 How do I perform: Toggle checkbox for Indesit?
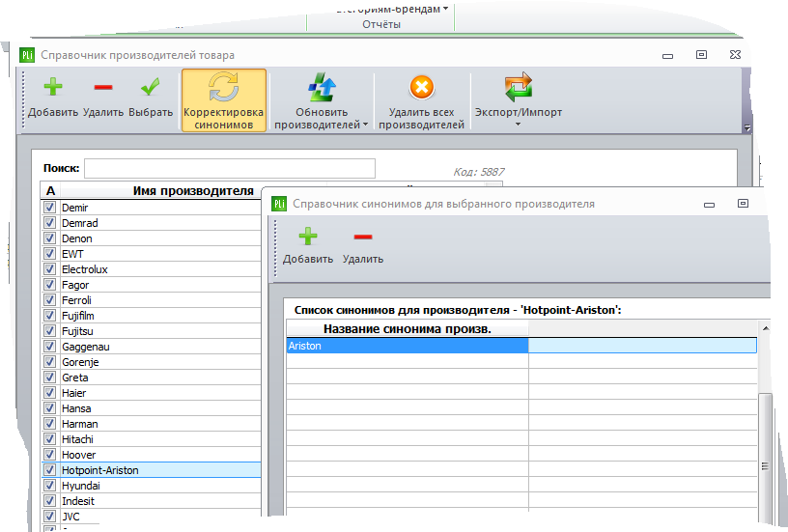tap(50, 501)
